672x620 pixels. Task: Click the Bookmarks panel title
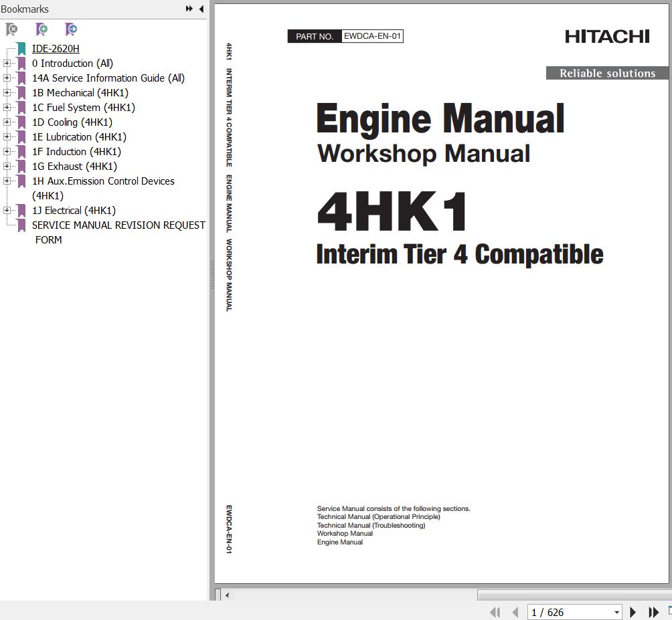point(24,9)
